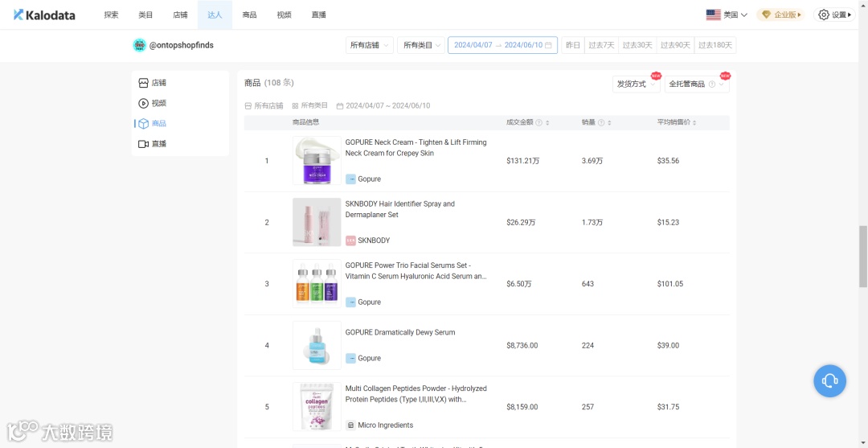Expand the 美国 country selector
The width and height of the screenshot is (868, 448).
click(x=727, y=15)
